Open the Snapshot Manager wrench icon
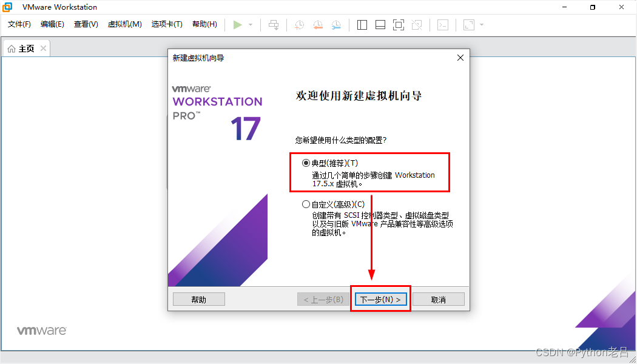Screen dimensions: 637x364 coord(336,25)
